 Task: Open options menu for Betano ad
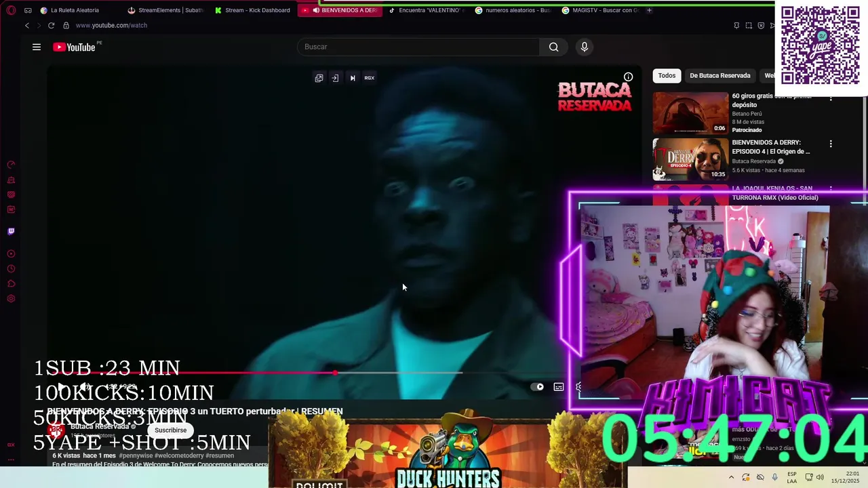point(831,98)
